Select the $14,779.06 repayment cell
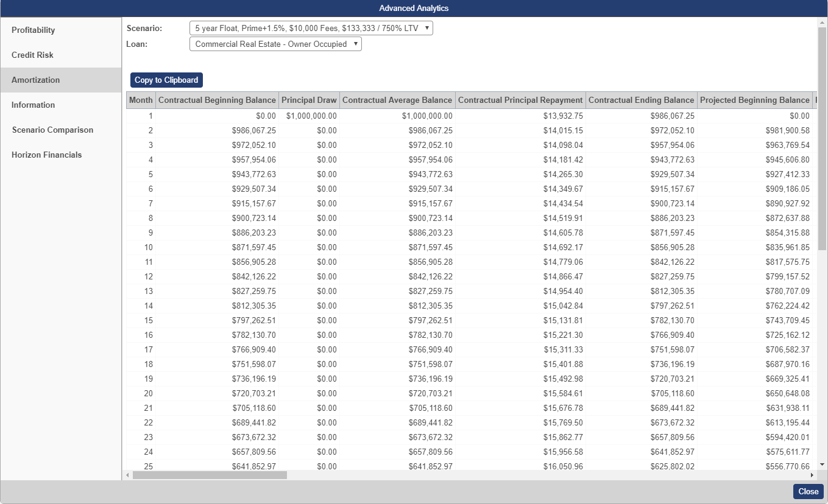 point(520,262)
